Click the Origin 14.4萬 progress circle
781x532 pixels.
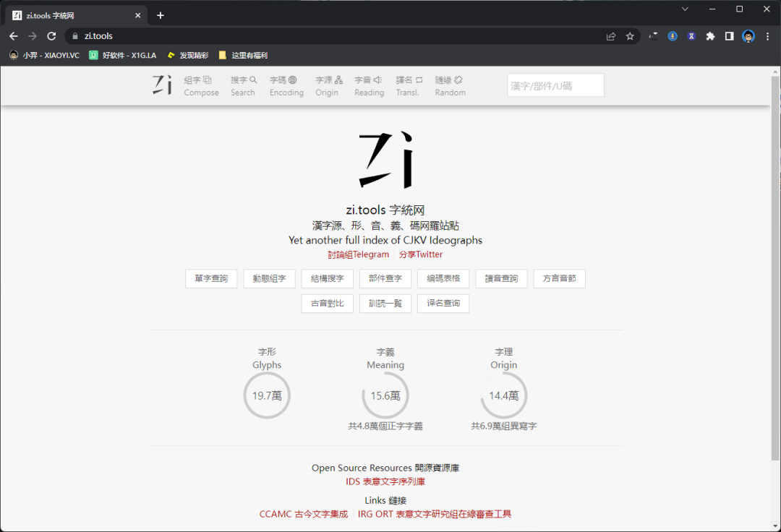(503, 395)
